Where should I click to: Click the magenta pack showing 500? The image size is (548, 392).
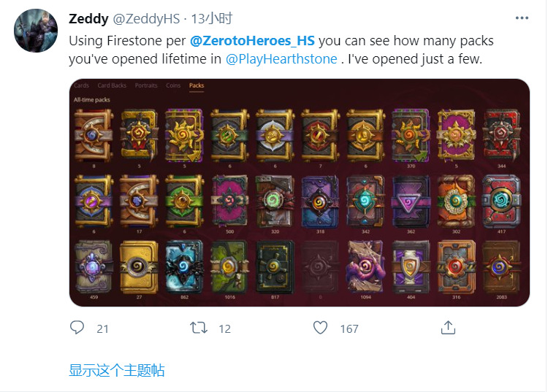229,201
